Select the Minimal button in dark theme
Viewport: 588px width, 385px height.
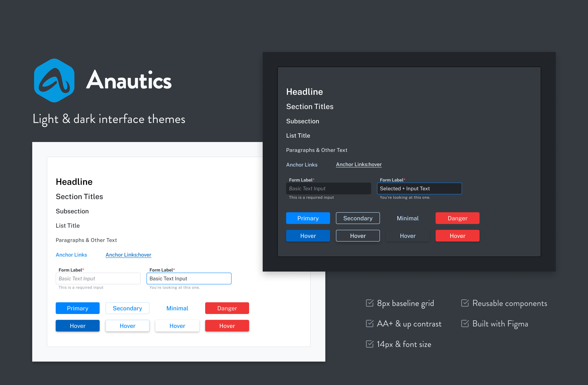tap(408, 218)
